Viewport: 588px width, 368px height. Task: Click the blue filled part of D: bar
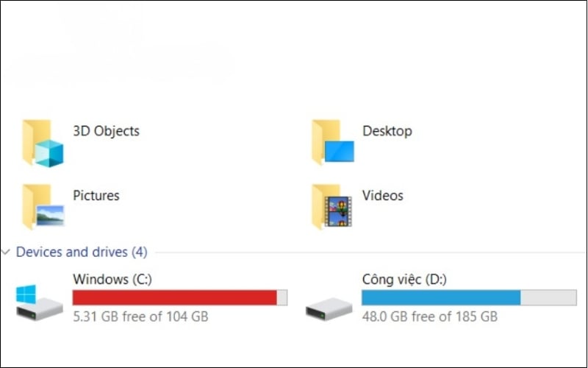(x=441, y=297)
